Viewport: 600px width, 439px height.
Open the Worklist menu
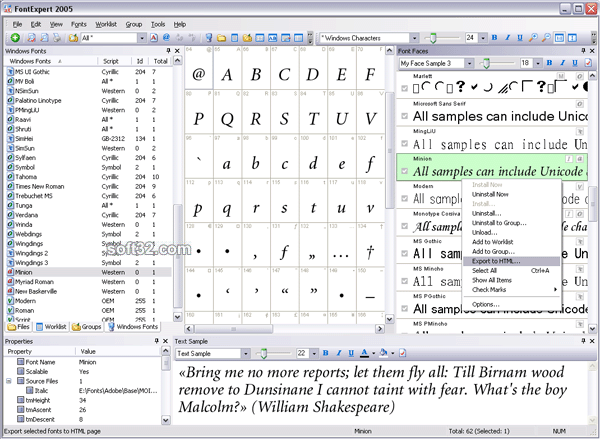click(x=106, y=24)
